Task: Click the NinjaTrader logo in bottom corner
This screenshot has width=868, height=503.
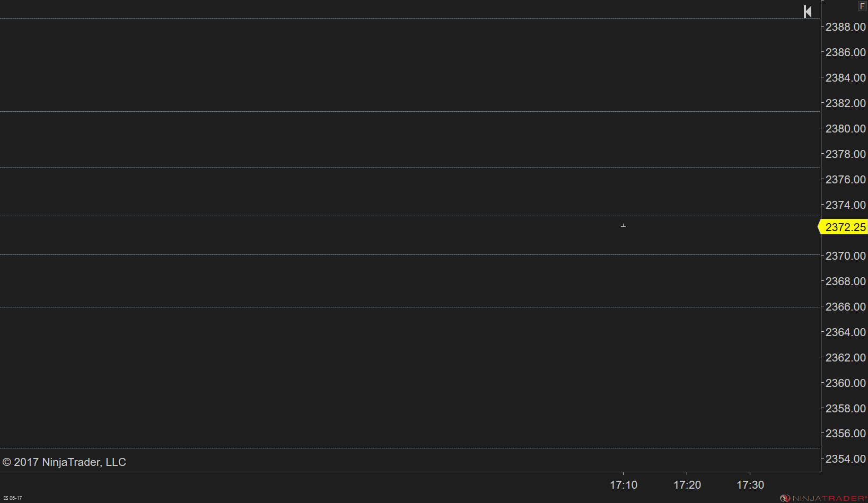Action: (x=823, y=498)
